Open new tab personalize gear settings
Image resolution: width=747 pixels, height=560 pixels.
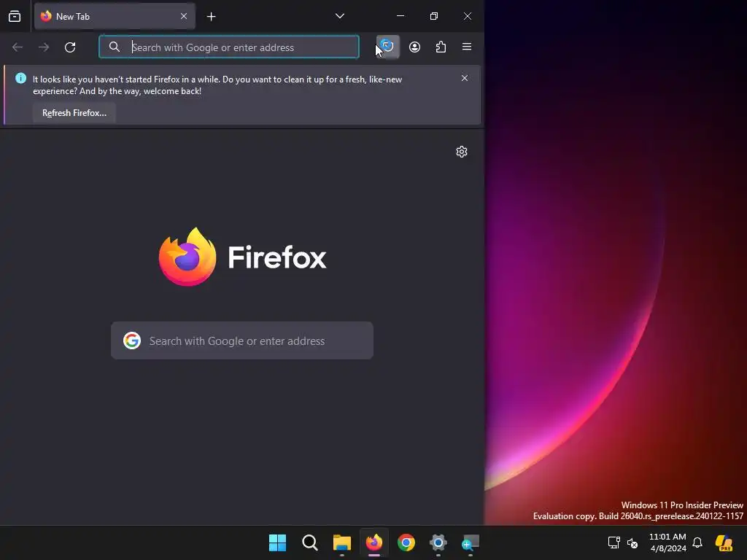(462, 152)
